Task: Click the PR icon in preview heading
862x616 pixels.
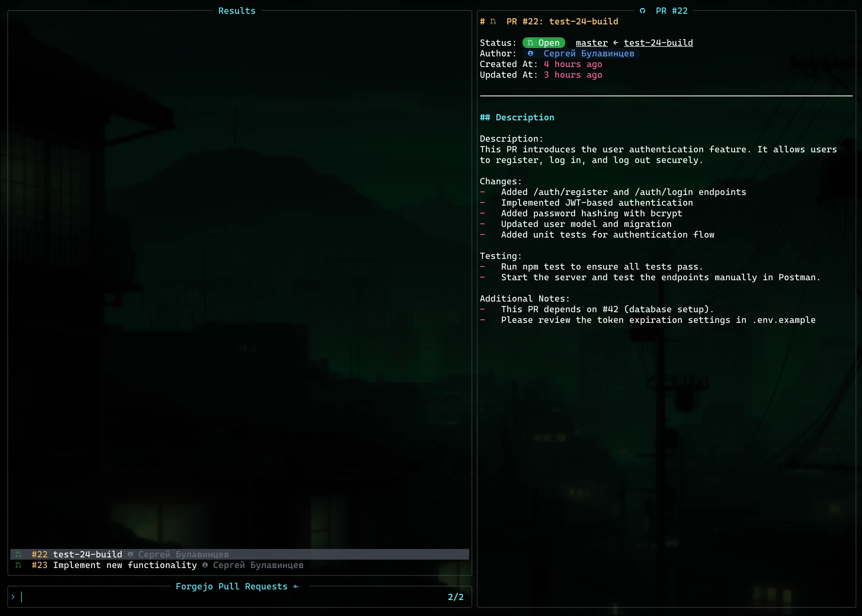Action: coord(493,22)
